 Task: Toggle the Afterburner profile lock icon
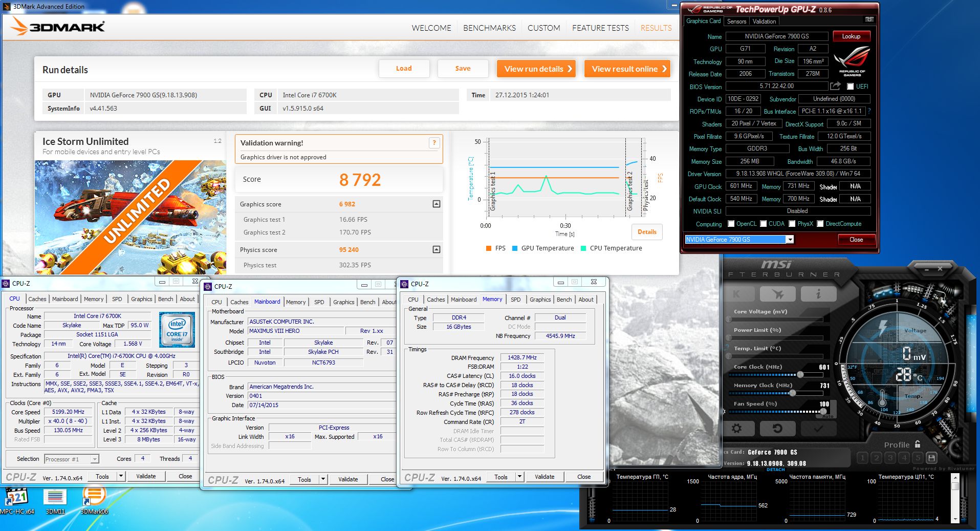tap(918, 444)
